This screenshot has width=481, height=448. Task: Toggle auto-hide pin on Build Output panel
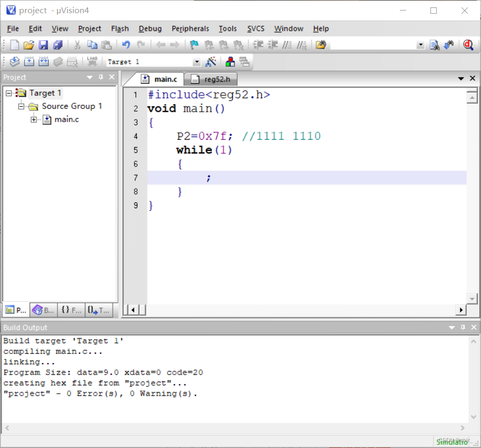(463, 327)
